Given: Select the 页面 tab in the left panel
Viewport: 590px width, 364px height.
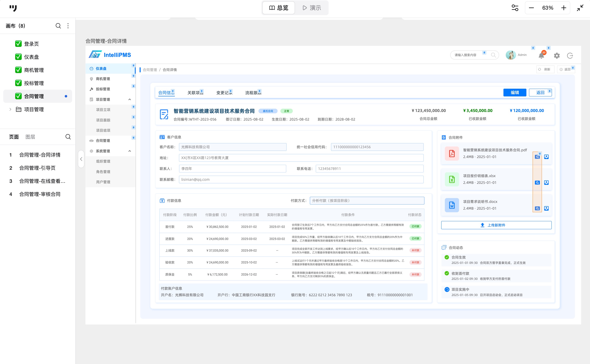Looking at the screenshot, I should click(x=14, y=137).
